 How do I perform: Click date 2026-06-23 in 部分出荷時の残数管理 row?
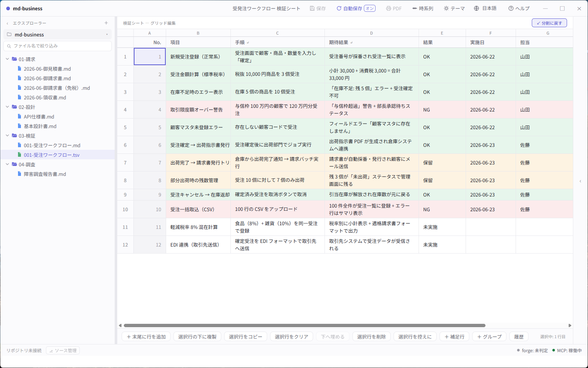point(491,180)
